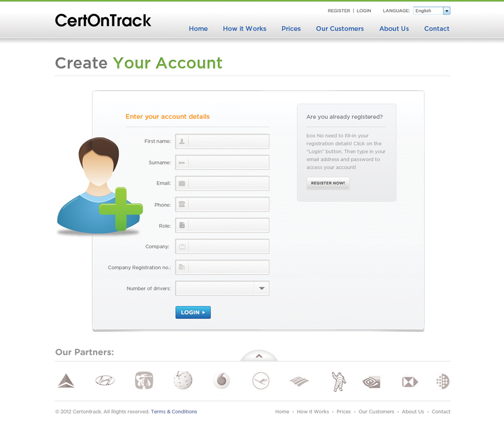Click the HSBC partner logo
The width and height of the screenshot is (504, 427).
point(410,382)
